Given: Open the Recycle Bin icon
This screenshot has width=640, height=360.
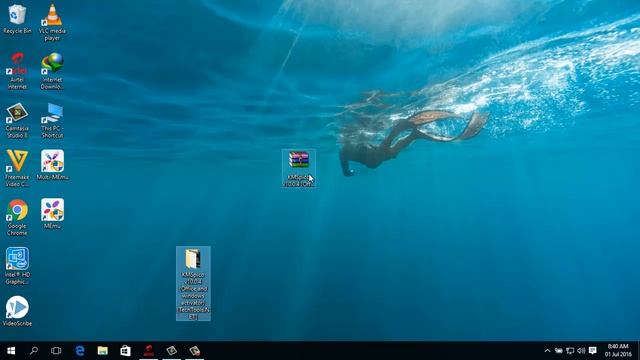Looking at the screenshot, I should pyautogui.click(x=17, y=19).
